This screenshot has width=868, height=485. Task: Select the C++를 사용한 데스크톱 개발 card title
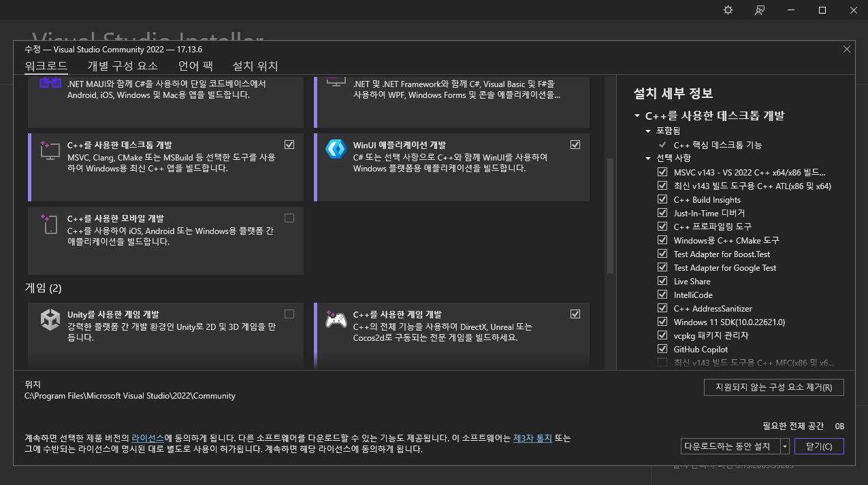[120, 145]
